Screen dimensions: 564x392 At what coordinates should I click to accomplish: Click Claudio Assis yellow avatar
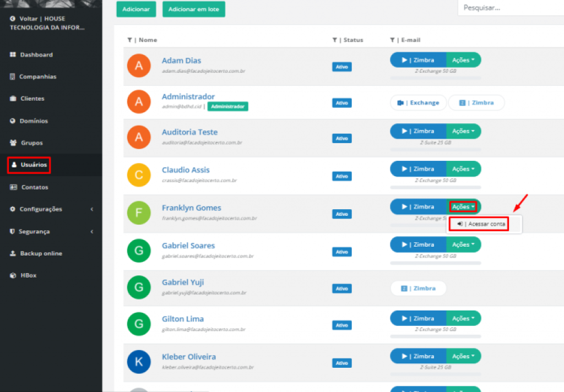click(139, 175)
